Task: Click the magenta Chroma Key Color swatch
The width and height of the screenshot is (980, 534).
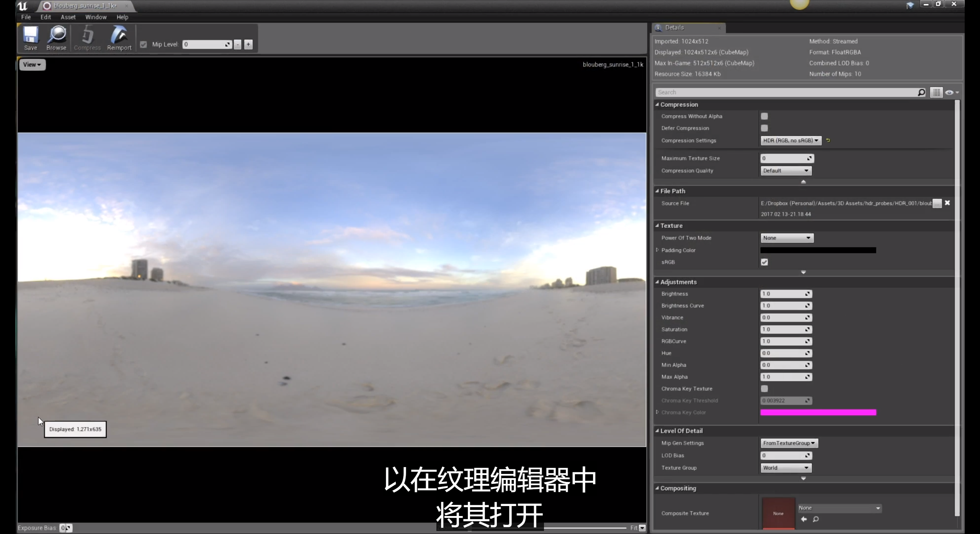Action: point(818,412)
